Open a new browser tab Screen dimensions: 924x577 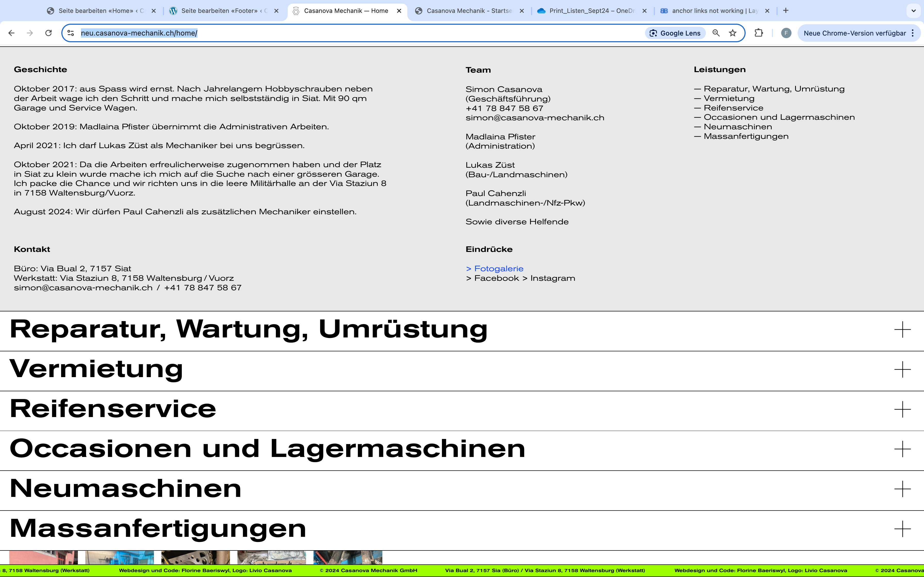click(x=786, y=11)
